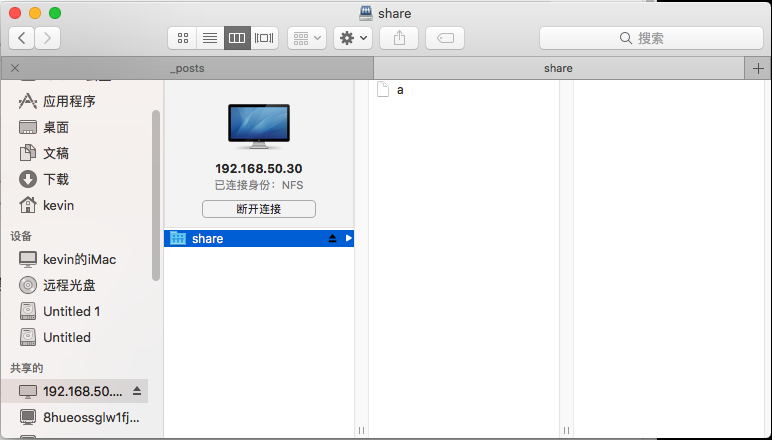
Task: Add a new tab with plus
Action: click(x=758, y=68)
